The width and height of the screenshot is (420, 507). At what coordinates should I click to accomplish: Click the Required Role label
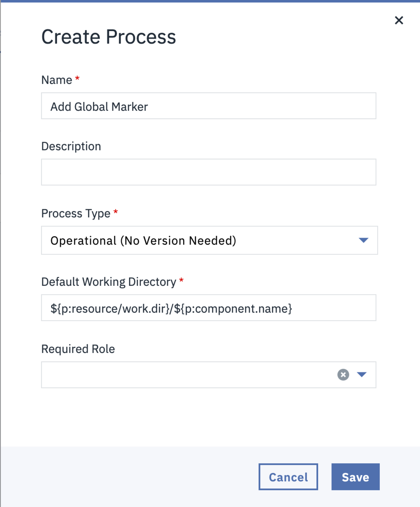pos(78,349)
